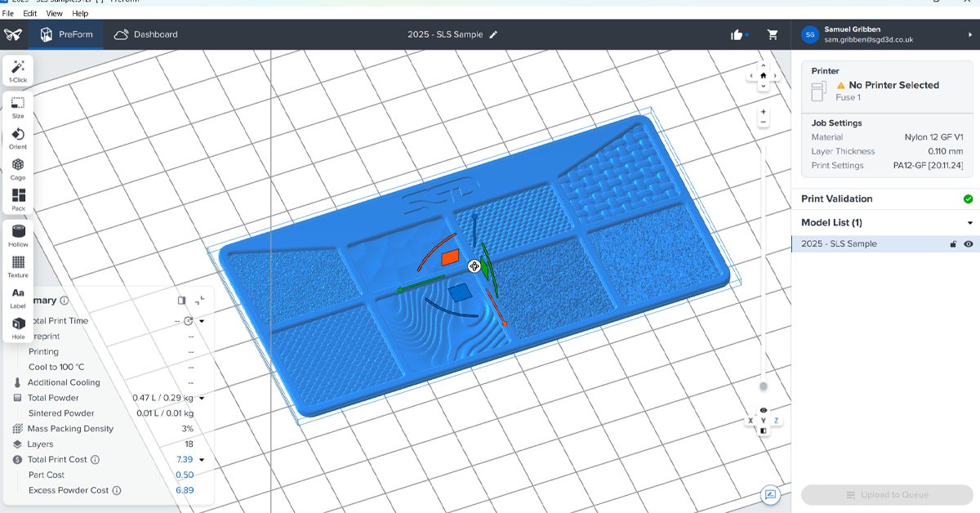Select the Hollow tool
The width and height of the screenshot is (980, 513).
18,234
